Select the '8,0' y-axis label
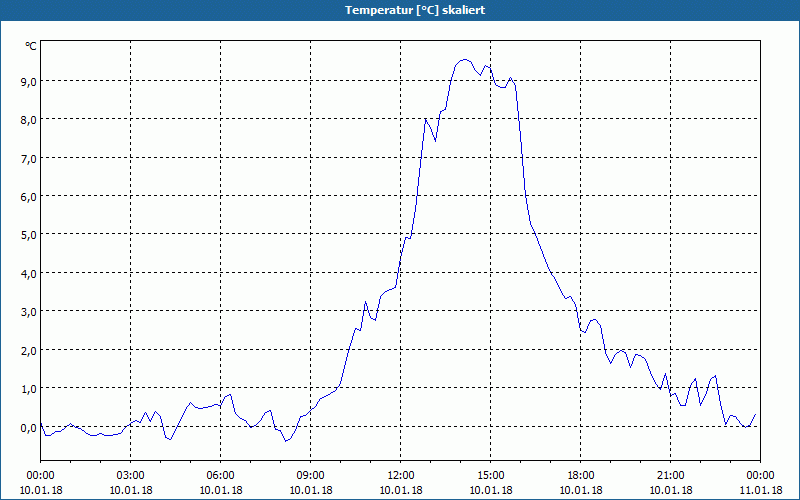Viewport: 800px width, 500px height. click(x=29, y=120)
